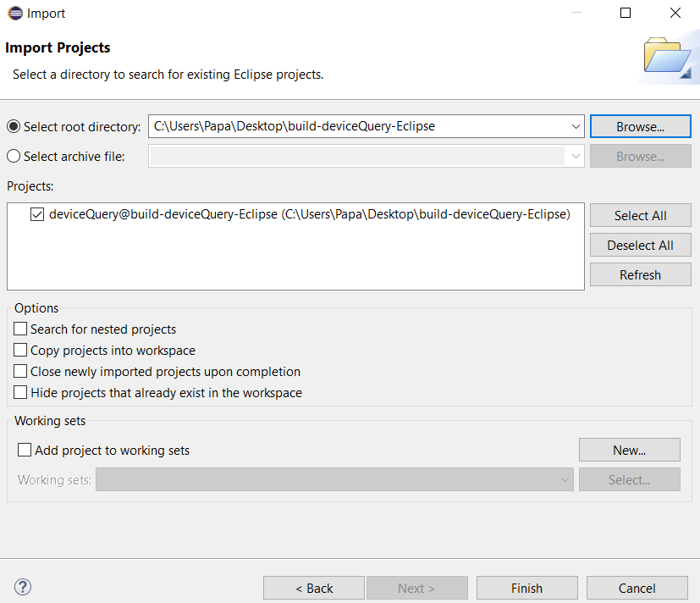Click the Help question mark icon

(x=23, y=587)
